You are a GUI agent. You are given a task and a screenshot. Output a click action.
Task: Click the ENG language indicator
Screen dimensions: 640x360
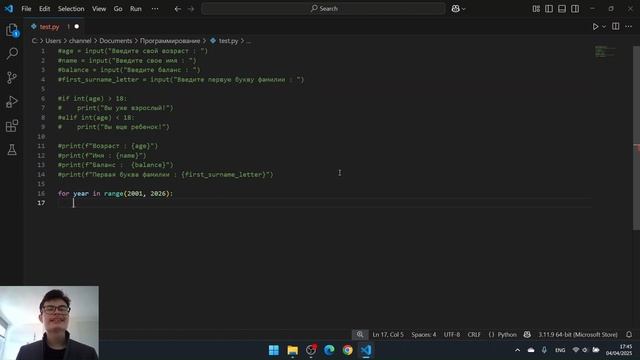(x=560, y=350)
